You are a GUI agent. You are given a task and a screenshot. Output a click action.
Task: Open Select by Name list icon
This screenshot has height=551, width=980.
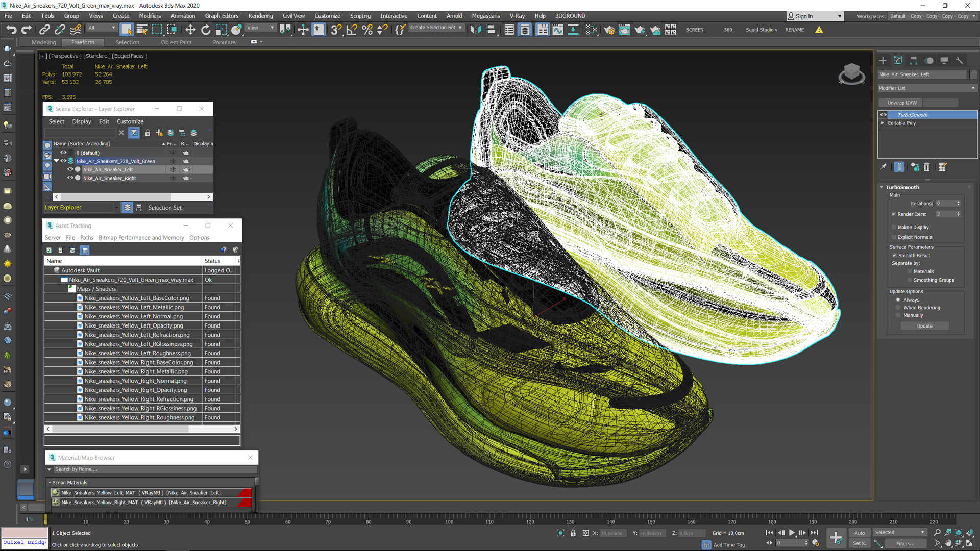click(x=142, y=30)
